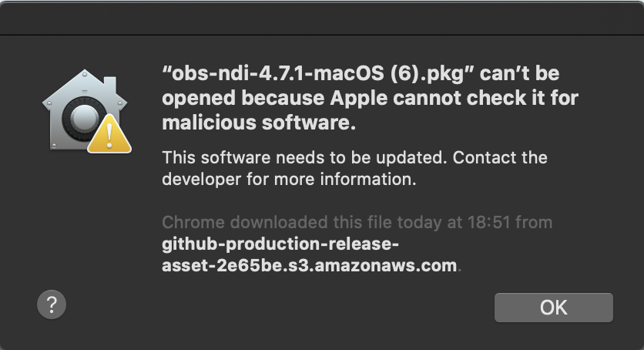
Task: Click "opened because Apple cannot check it for" line
Action: [x=370, y=98]
